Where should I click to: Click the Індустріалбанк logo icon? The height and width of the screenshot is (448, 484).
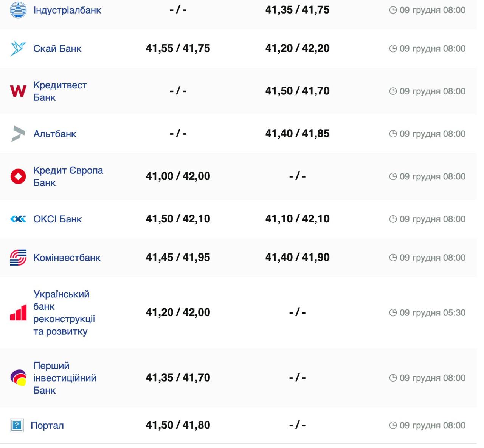(x=18, y=10)
